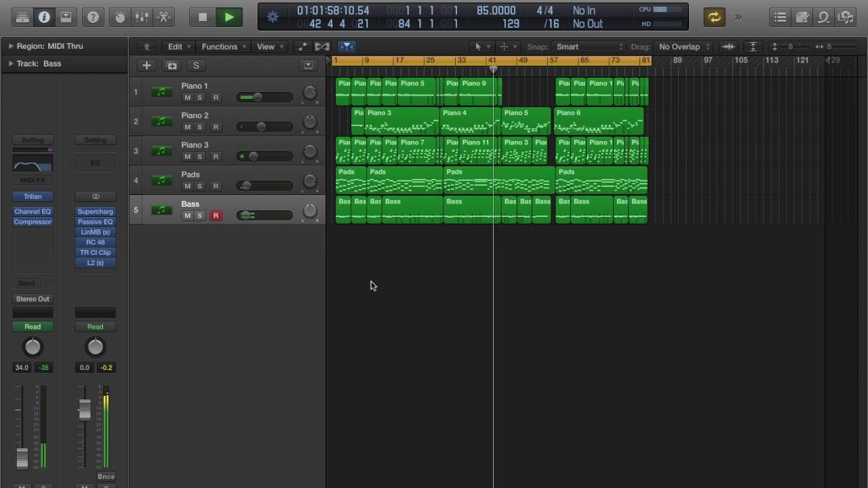
Task: Solo the Piano 2 track
Action: 199,127
